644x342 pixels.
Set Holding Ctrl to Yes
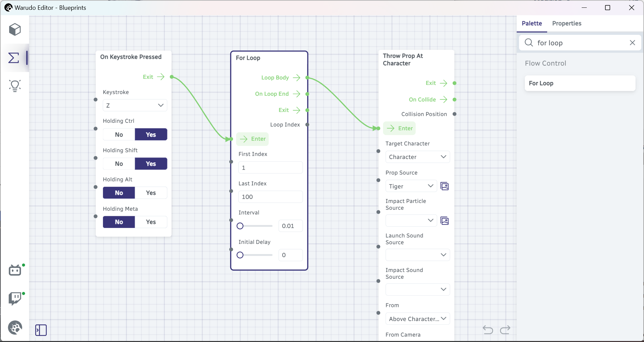(151, 134)
